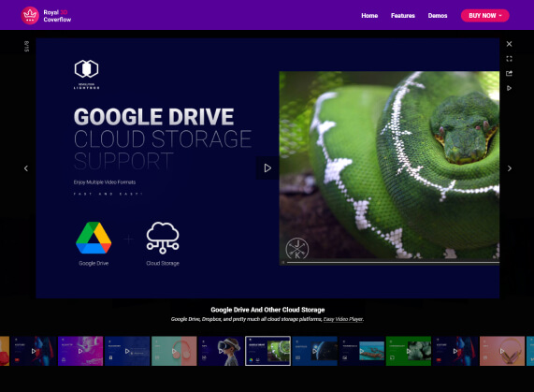Screen dimensions: 534x392
Task: Click the Royal 3D Coverflow crown logo
Action: point(30,16)
